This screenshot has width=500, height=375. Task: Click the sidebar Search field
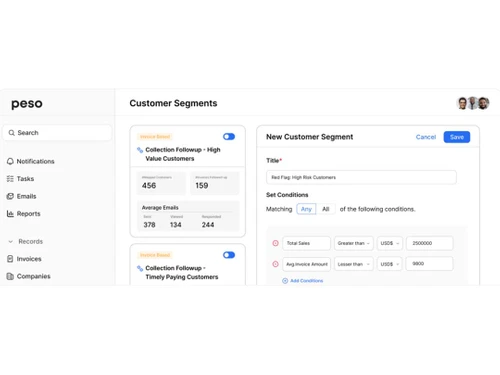click(57, 133)
